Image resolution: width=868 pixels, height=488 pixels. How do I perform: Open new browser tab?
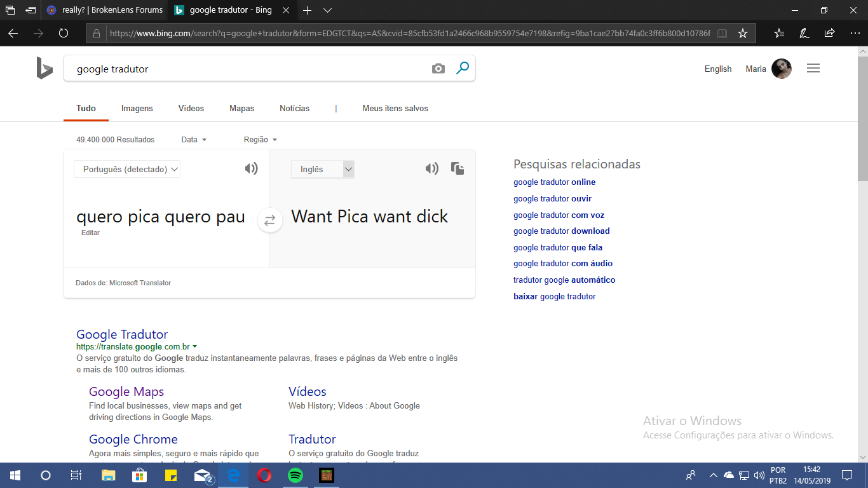[x=307, y=10]
